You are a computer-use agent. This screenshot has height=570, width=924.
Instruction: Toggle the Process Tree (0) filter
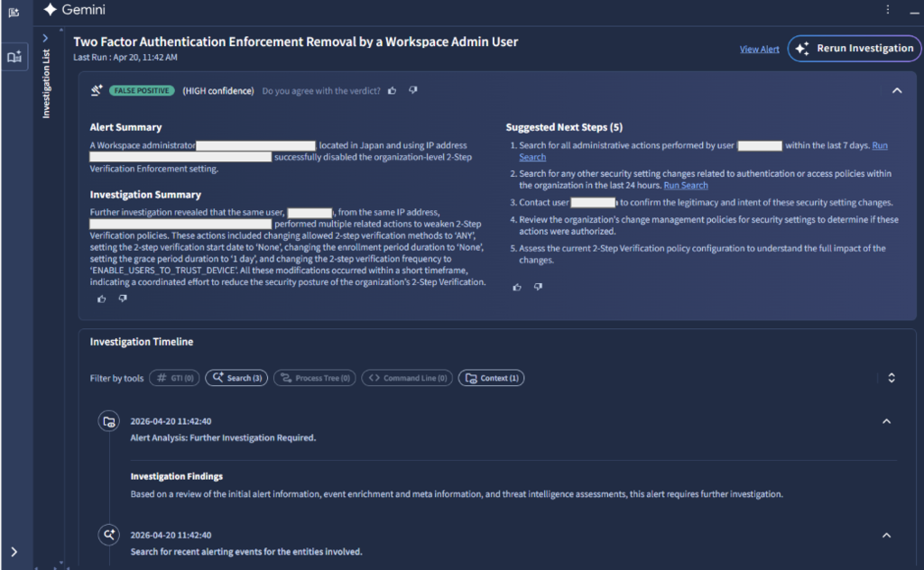click(x=315, y=378)
